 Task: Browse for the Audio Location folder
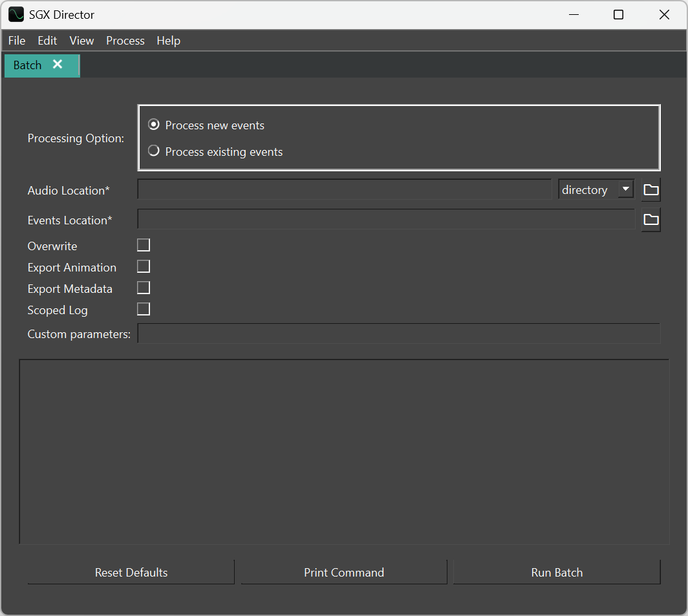click(x=650, y=190)
